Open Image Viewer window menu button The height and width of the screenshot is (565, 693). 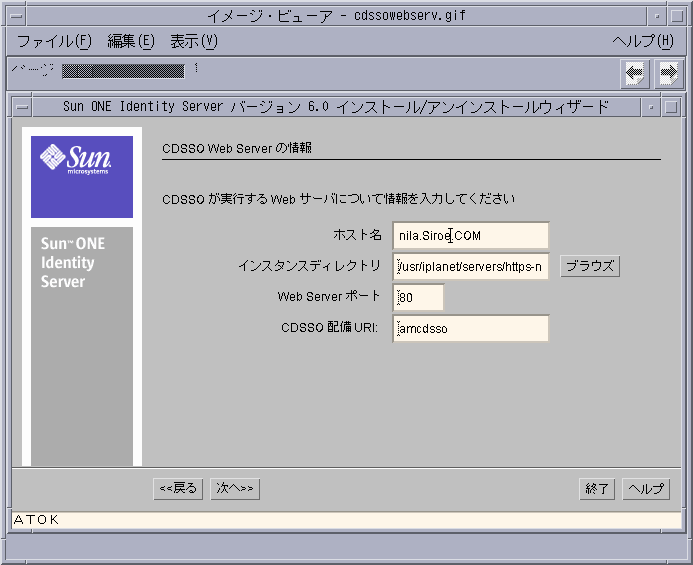(x=17, y=16)
